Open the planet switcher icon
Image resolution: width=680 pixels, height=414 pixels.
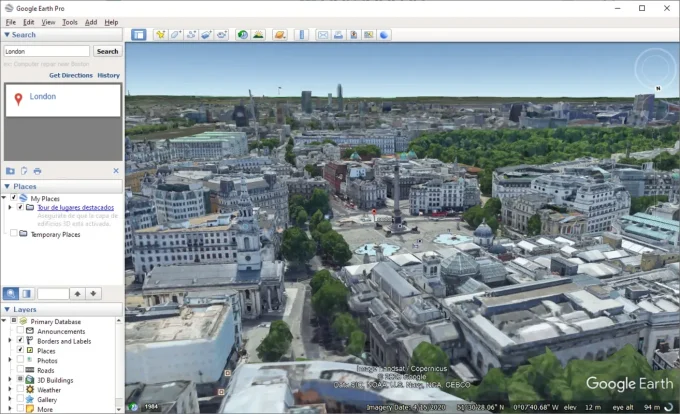click(x=279, y=35)
